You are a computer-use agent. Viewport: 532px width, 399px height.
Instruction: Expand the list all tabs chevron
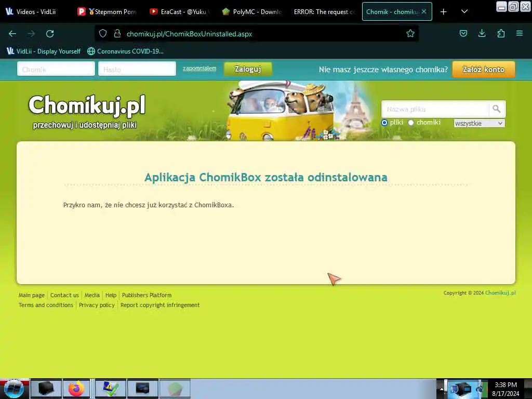point(464,11)
